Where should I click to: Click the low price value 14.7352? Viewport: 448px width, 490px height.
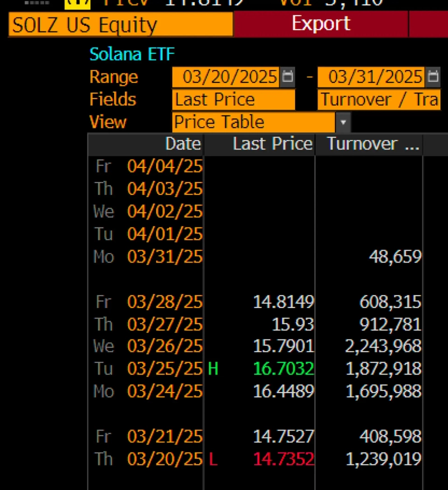(x=283, y=459)
